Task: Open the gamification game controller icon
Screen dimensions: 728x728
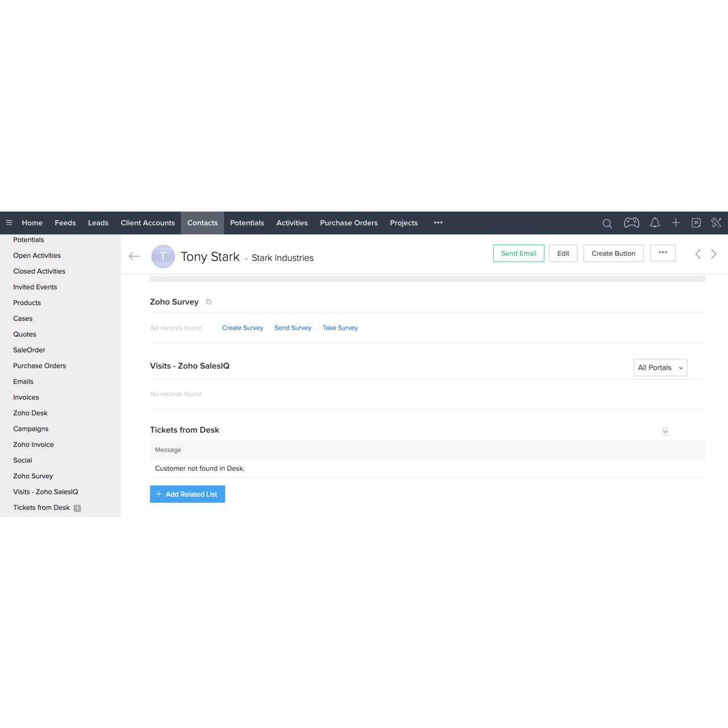Action: (631, 223)
